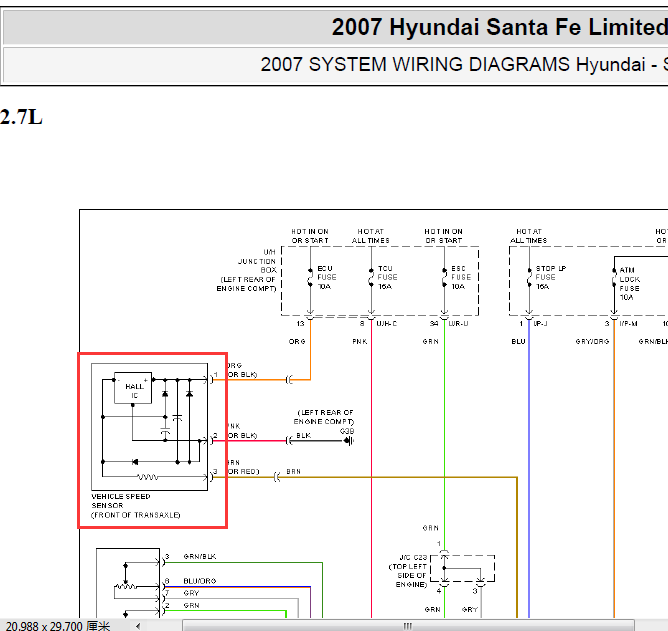Click the HOT AT ALL TIMES label above TCU fuse
Image resolution: width=668 pixels, height=631 pixels.
(370, 236)
